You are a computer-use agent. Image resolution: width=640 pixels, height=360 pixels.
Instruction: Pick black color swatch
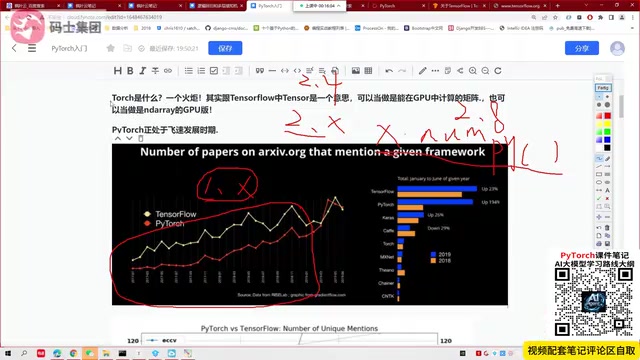click(x=607, y=148)
